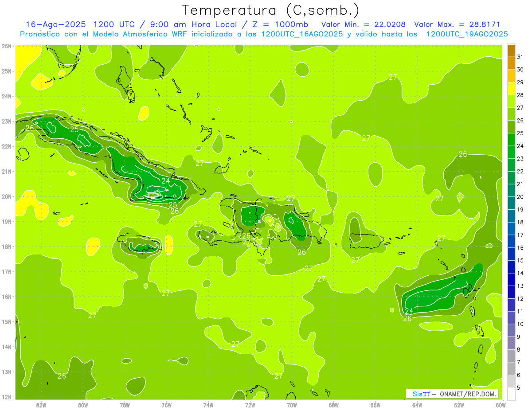Pick the white swatch below legend value 5
Screen dimensions: 532x411
(x=511, y=393)
